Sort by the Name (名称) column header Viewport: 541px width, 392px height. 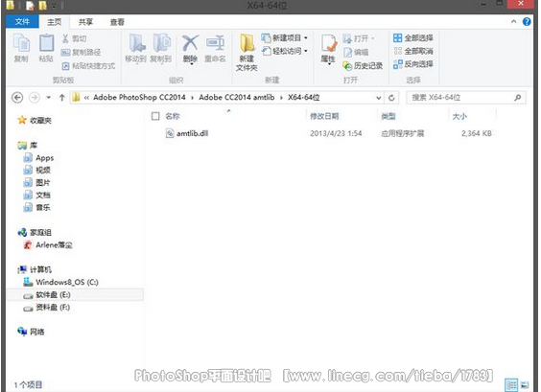click(173, 116)
